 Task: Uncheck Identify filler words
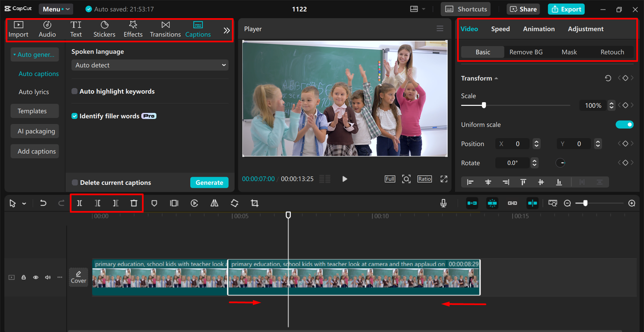click(74, 116)
